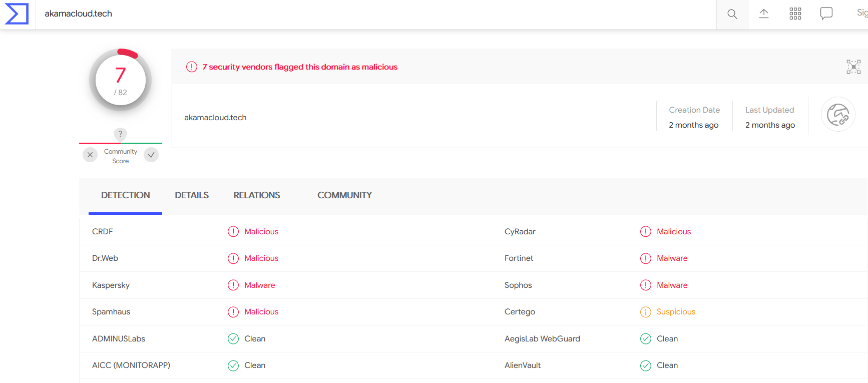This screenshot has height=383, width=868.
Task: Click the ADMINUSLabs clean checkmark icon
Action: (233, 338)
